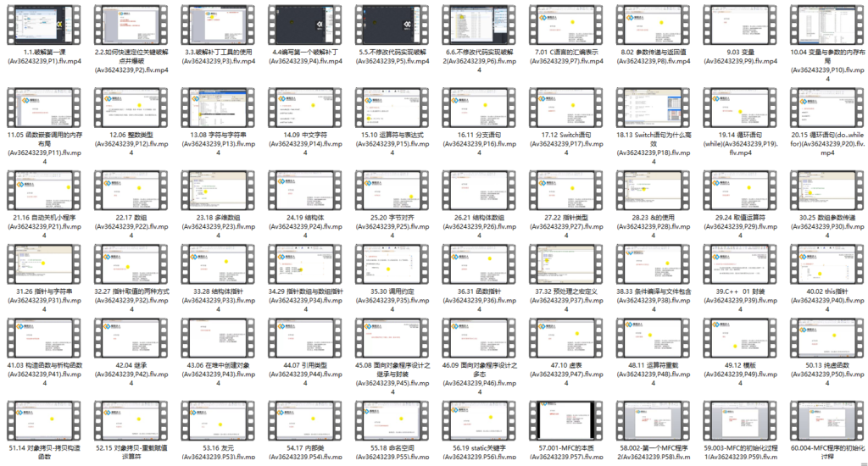Select 23.18 多维数组 video icon
Screen dimensions: 868x466
tap(218, 191)
